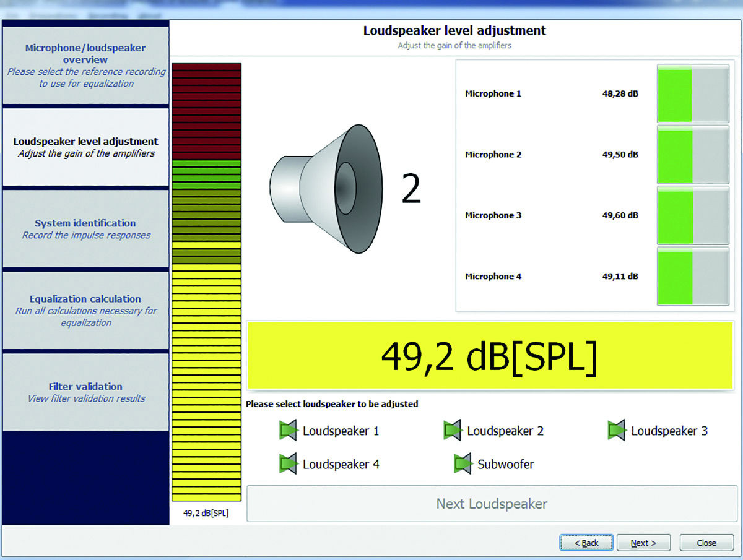
Task: Click the Microphone 4 level meter
Action: coord(693,276)
